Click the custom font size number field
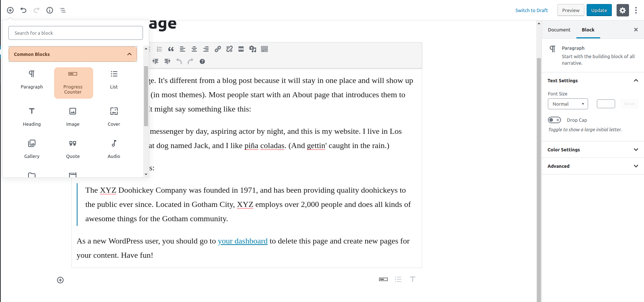 pos(606,104)
